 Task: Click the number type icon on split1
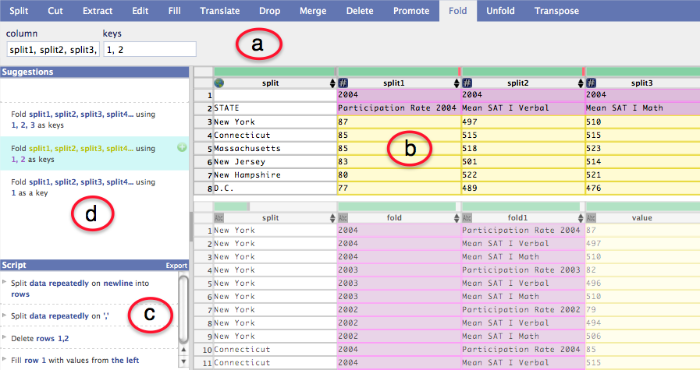point(343,83)
